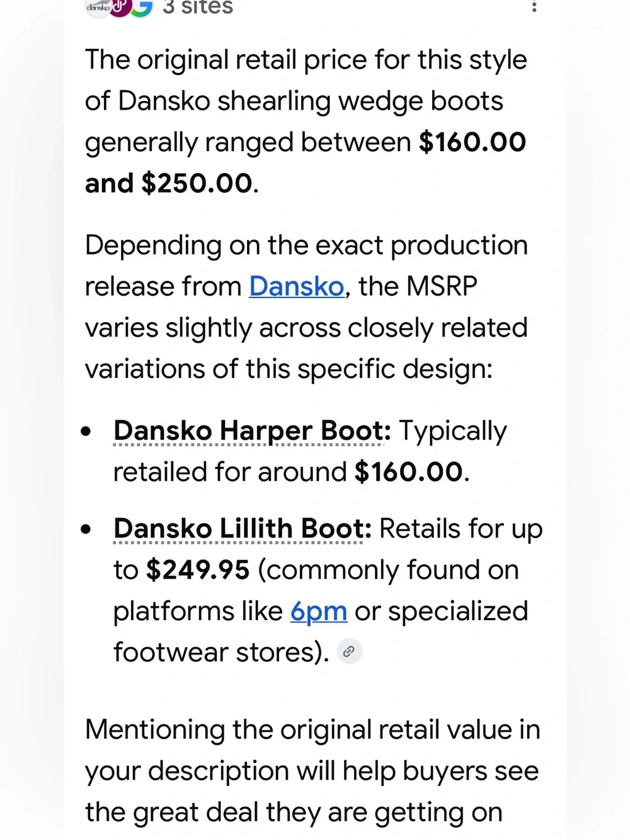Tap the 'Mentioning the original retail value' paragraph
630x840 pixels.
[x=312, y=771]
